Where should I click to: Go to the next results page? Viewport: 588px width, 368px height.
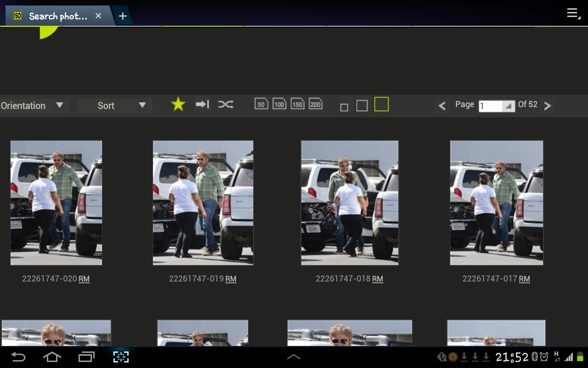coord(547,106)
